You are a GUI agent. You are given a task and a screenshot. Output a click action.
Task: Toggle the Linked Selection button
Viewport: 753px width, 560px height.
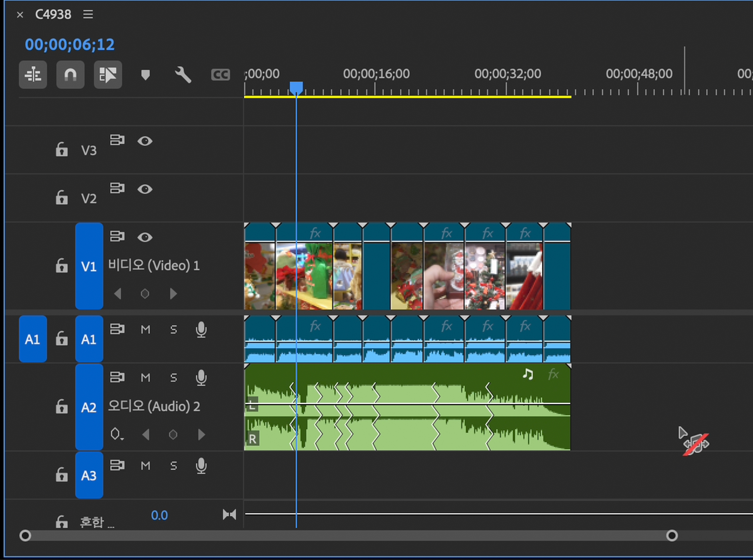coord(108,75)
